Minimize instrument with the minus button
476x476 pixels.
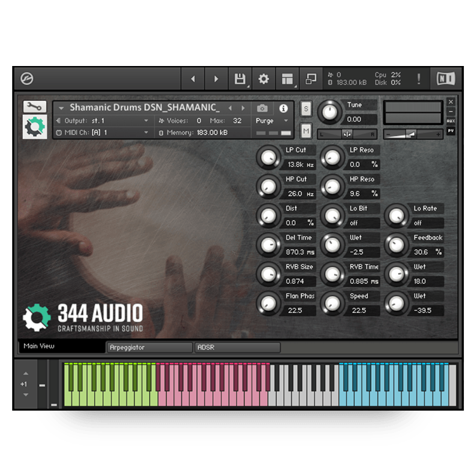[x=451, y=112]
